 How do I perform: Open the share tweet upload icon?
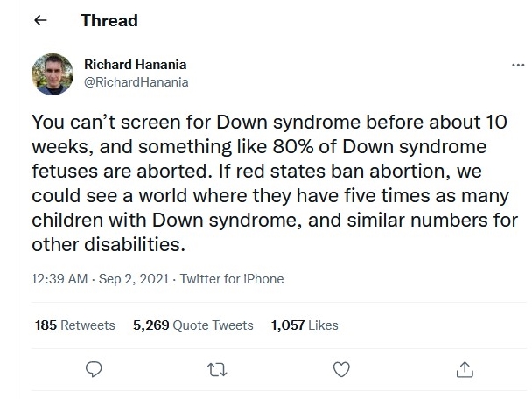coord(465,369)
